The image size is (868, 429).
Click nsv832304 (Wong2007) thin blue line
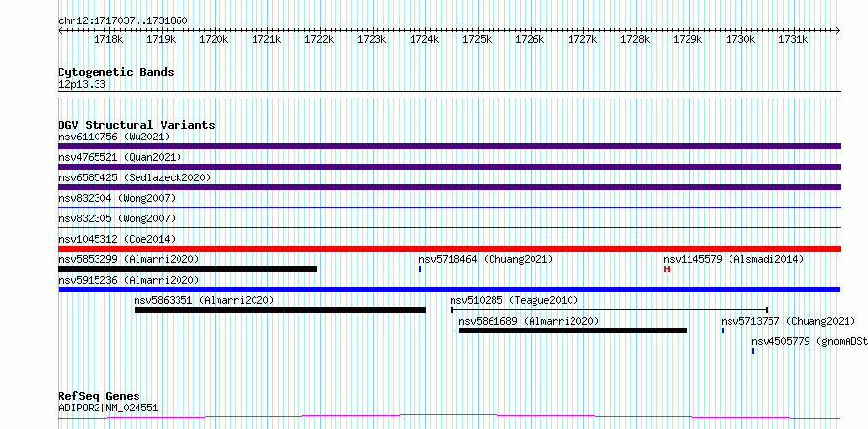coord(449,207)
